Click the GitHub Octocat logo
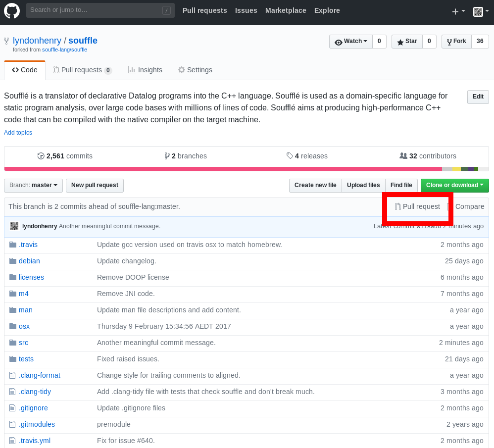Viewport: 494px width, 448px height. point(12,10)
